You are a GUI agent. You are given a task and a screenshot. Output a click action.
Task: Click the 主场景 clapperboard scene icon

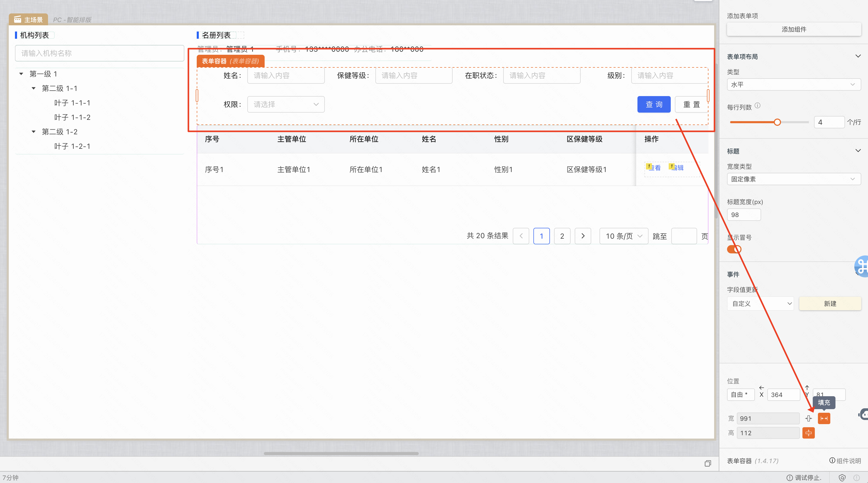click(x=18, y=19)
